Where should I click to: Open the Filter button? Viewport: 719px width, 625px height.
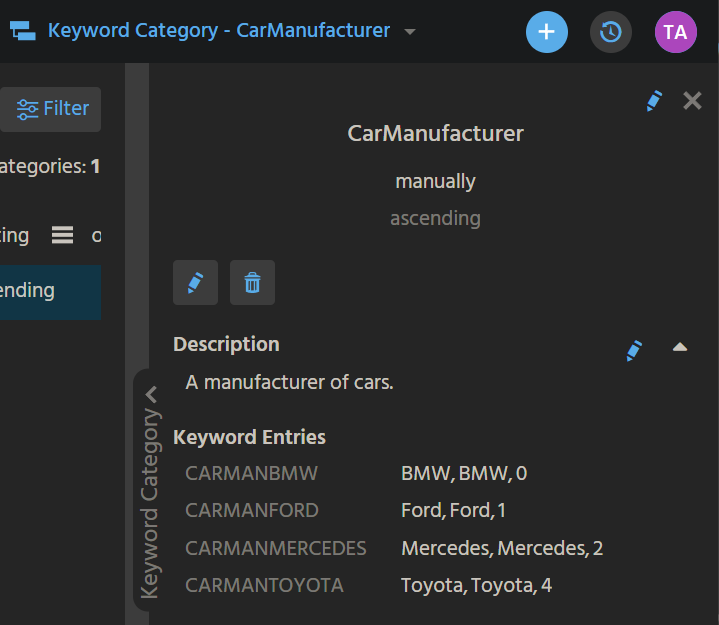pyautogui.click(x=50, y=109)
